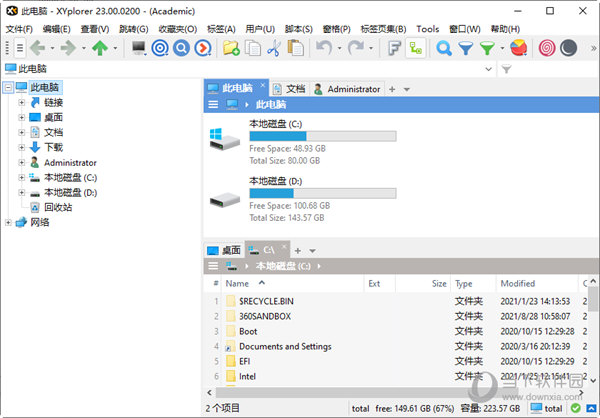Open the undo dropdown arrow
The image size is (600, 418).
339,49
